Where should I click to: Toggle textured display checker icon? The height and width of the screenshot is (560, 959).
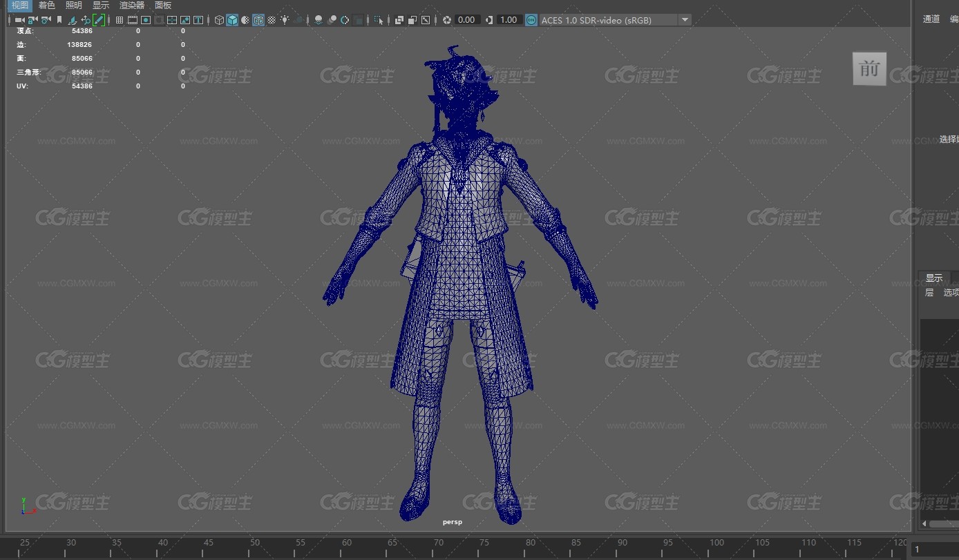tap(272, 20)
